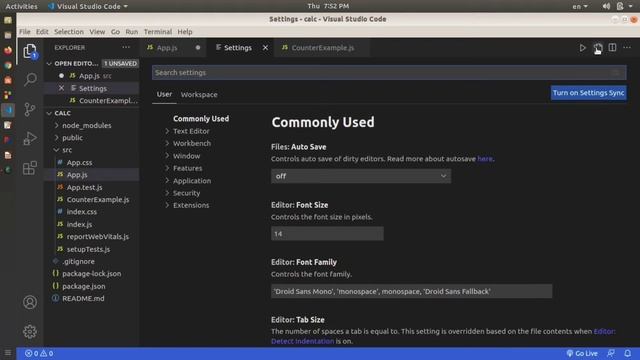Viewport: 640px width, 360px height.
Task: Click Go Live in status bar
Action: 582,353
